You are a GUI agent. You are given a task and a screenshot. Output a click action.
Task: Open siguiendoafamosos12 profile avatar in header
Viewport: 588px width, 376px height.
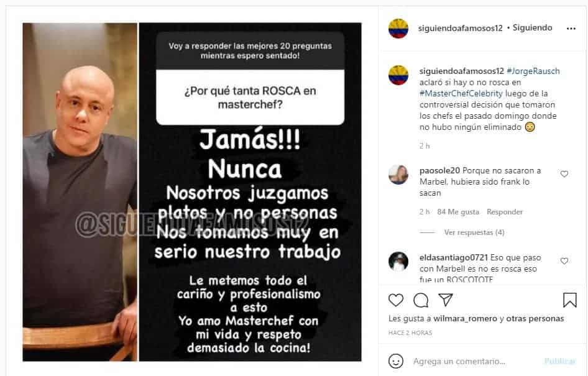(398, 28)
